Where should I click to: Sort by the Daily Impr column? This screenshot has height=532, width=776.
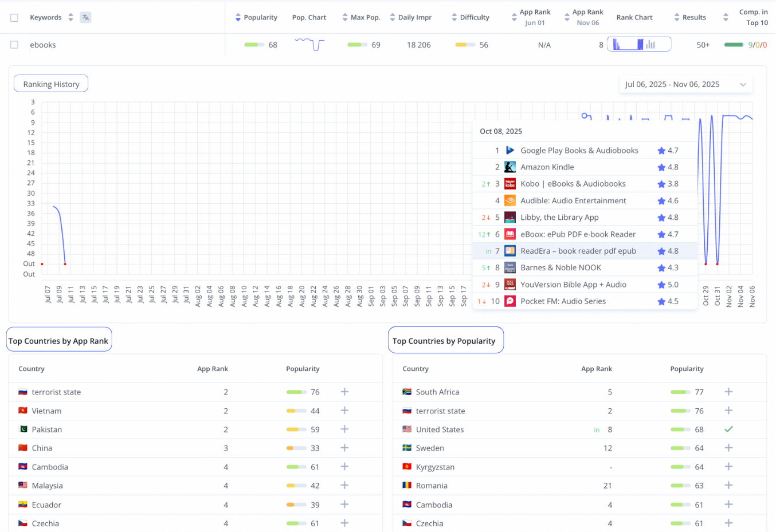coord(393,18)
